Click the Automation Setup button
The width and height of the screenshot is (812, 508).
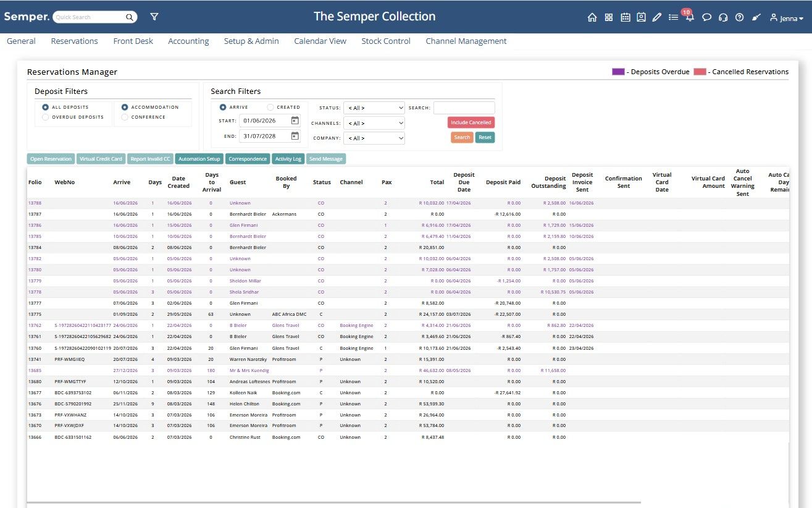coord(199,159)
